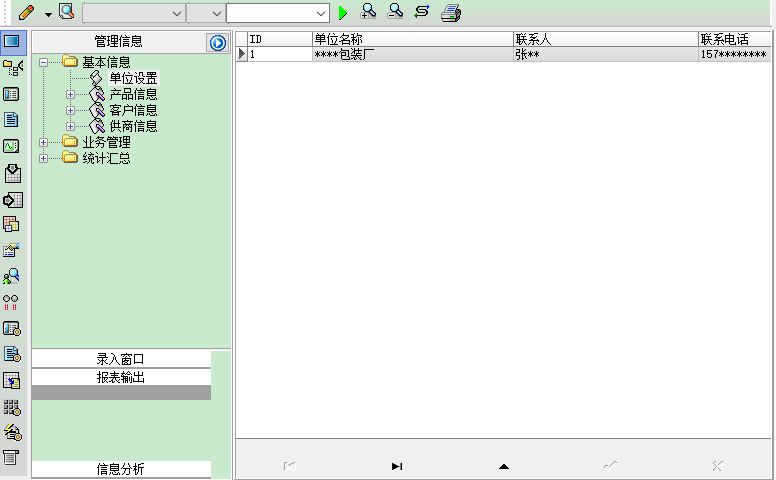Click the blue circular arrow in 管理信息 header
The image size is (776, 480).
click(217, 43)
